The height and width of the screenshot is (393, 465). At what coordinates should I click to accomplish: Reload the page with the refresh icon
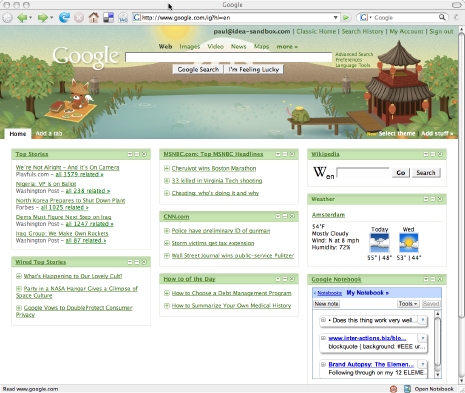(x=64, y=17)
